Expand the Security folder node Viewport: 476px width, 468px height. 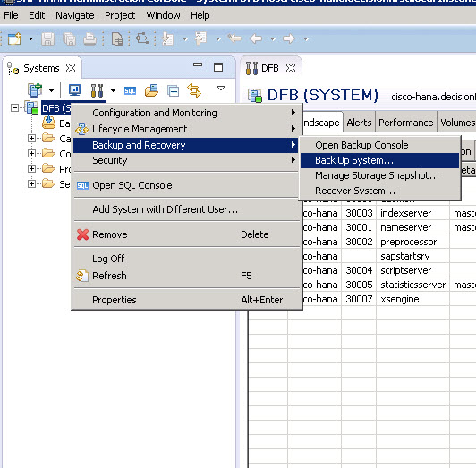point(31,183)
